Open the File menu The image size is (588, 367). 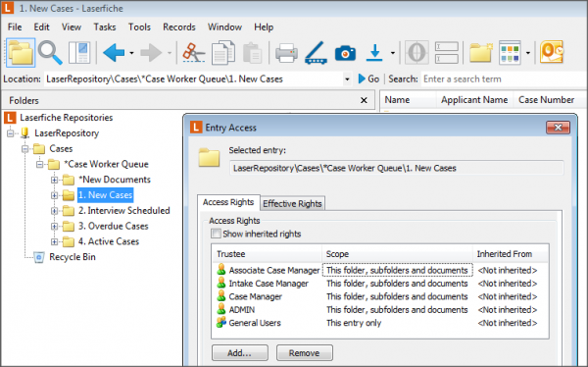[x=15, y=27]
